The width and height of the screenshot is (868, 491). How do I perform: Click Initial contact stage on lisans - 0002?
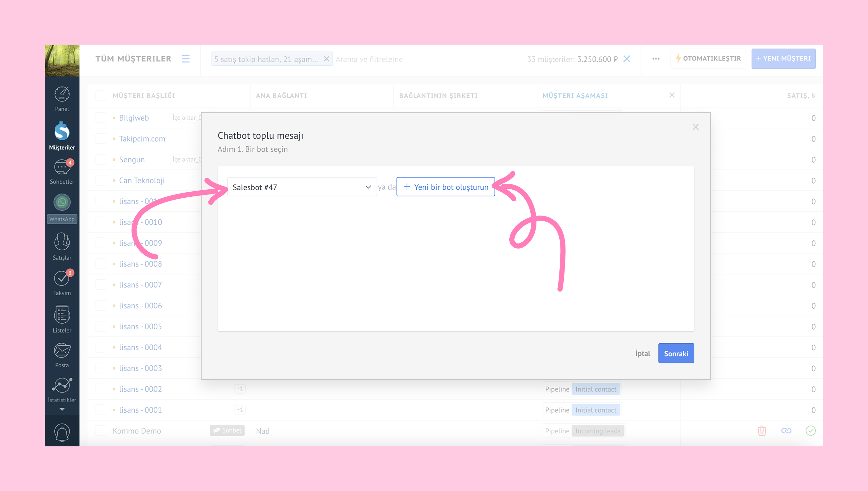tap(596, 389)
